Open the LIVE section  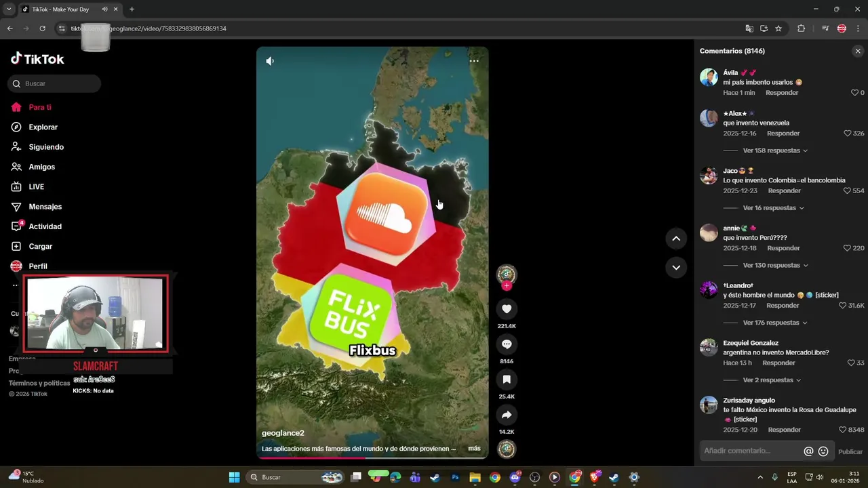point(27,186)
